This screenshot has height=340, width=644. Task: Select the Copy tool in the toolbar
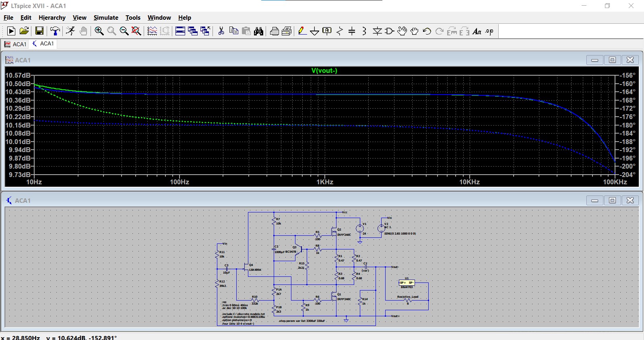pyautogui.click(x=233, y=31)
